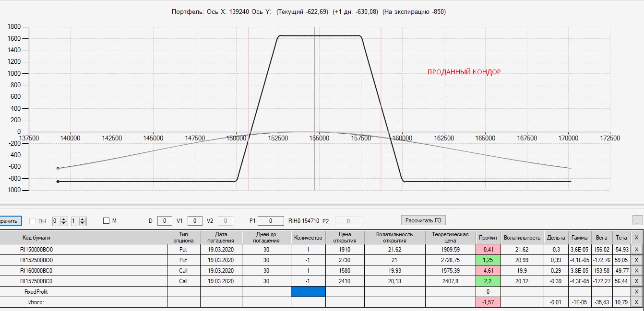
Task: Select the RI160000BC0 security code cell
Action: (83, 271)
